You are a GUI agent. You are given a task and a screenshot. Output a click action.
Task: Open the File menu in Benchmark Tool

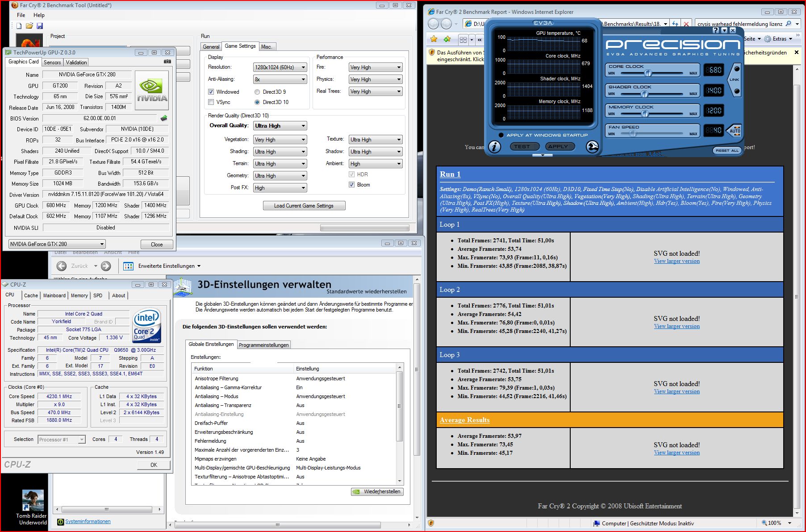21,15
